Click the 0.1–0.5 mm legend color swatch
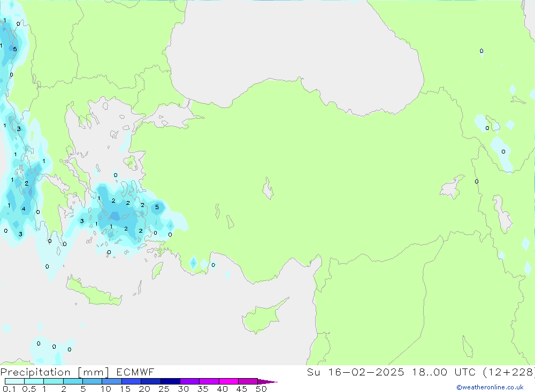This screenshot has height=392, width=535. 14,381
